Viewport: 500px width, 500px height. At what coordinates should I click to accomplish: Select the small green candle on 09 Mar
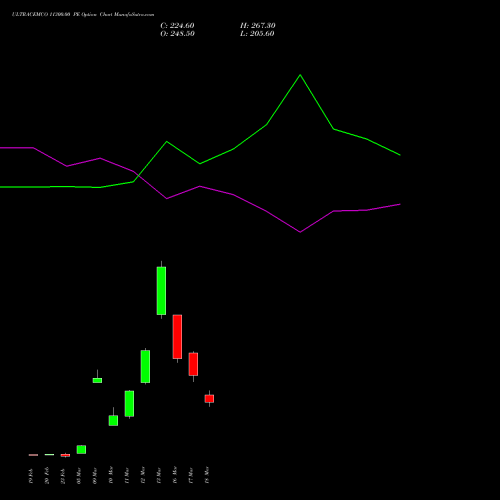coord(97,380)
